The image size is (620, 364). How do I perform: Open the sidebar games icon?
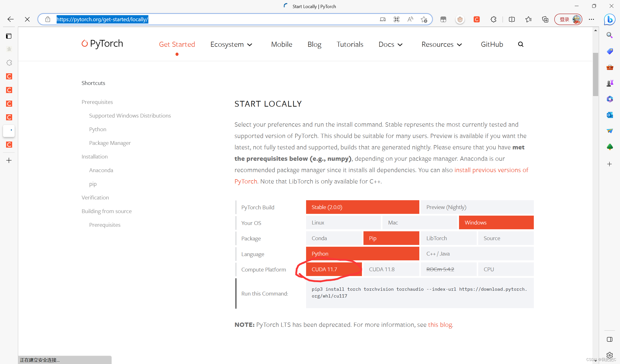(609, 83)
